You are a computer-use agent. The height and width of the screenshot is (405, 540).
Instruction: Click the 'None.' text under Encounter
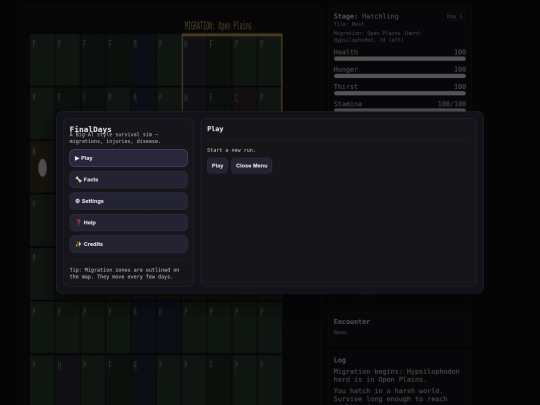(x=341, y=332)
